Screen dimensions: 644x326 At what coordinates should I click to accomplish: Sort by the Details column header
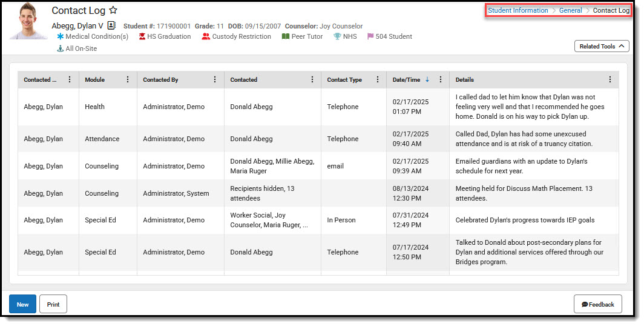coord(464,80)
